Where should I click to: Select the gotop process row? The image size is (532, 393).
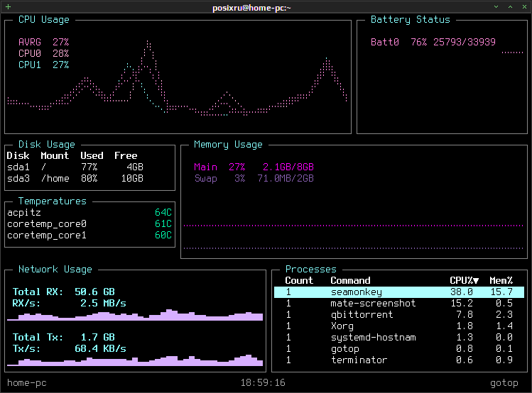399,348
